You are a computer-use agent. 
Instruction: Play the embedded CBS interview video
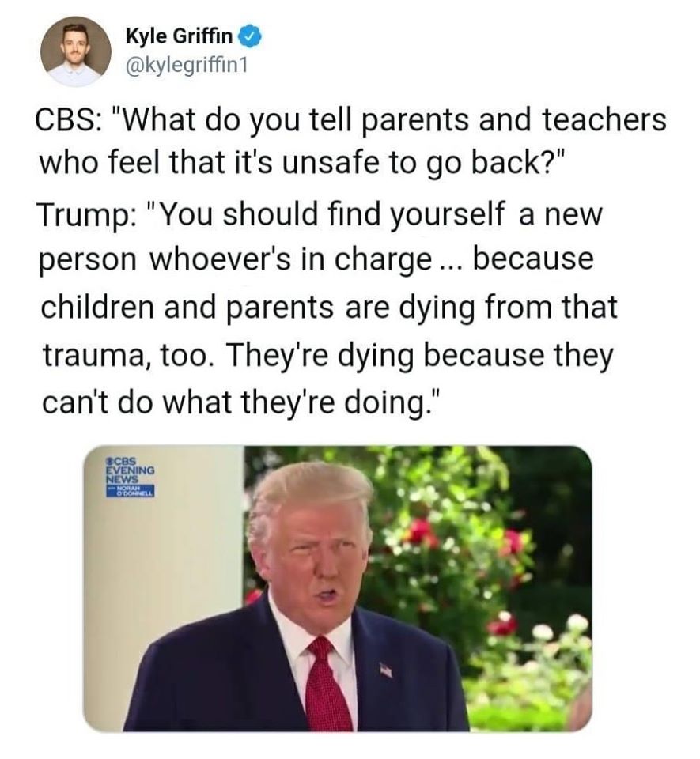[338, 588]
